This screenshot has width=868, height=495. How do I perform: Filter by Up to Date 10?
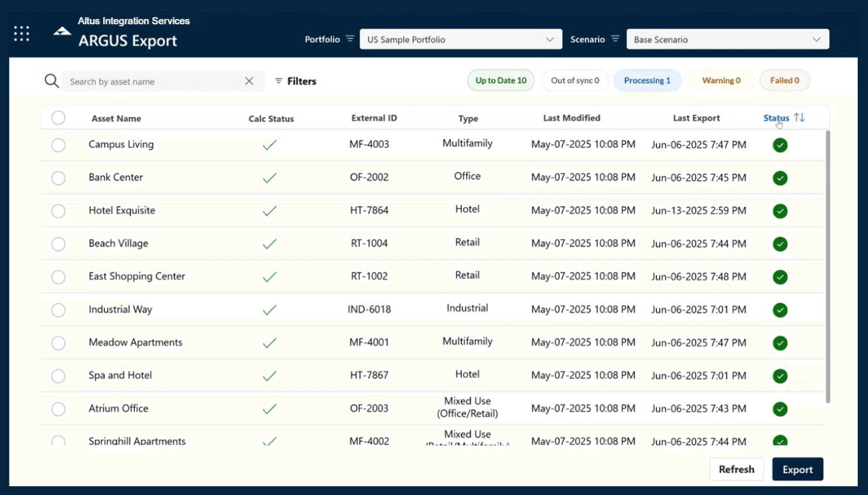501,80
